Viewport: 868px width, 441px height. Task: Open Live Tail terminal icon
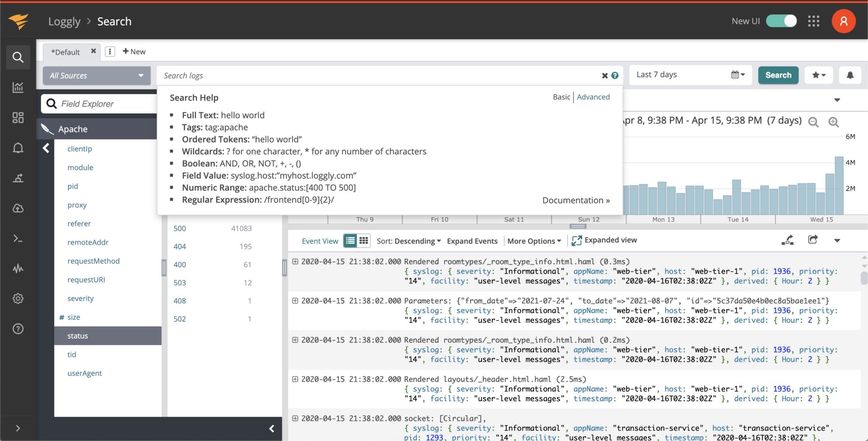point(18,238)
